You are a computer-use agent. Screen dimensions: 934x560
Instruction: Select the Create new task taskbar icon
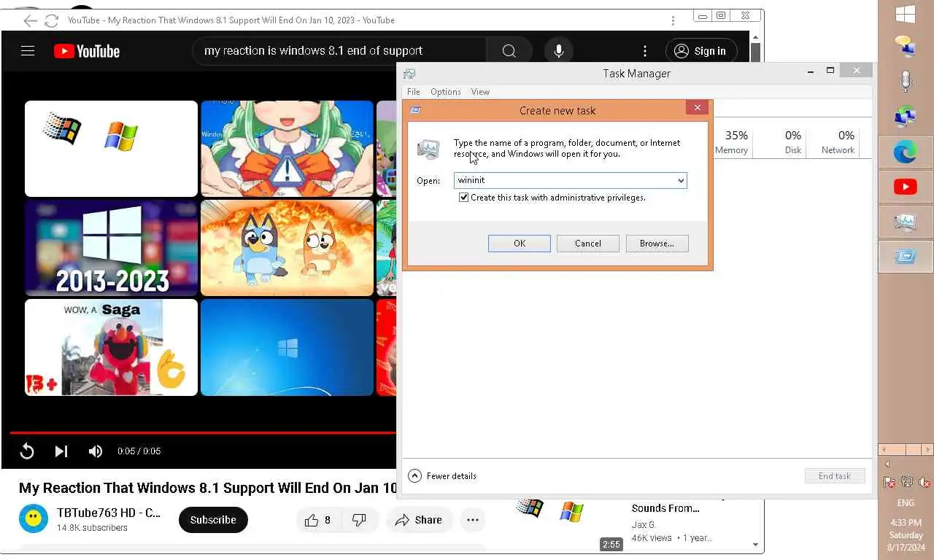[x=906, y=257]
